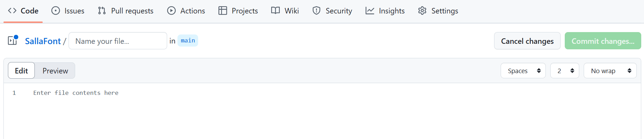Click the Insights graph icon
This screenshot has height=139, width=644.
[x=370, y=11]
